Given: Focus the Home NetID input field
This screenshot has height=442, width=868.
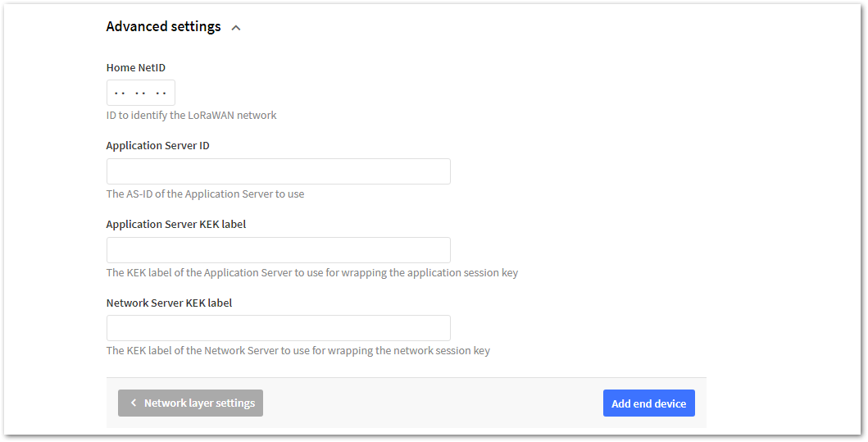Looking at the screenshot, I should [x=141, y=93].
